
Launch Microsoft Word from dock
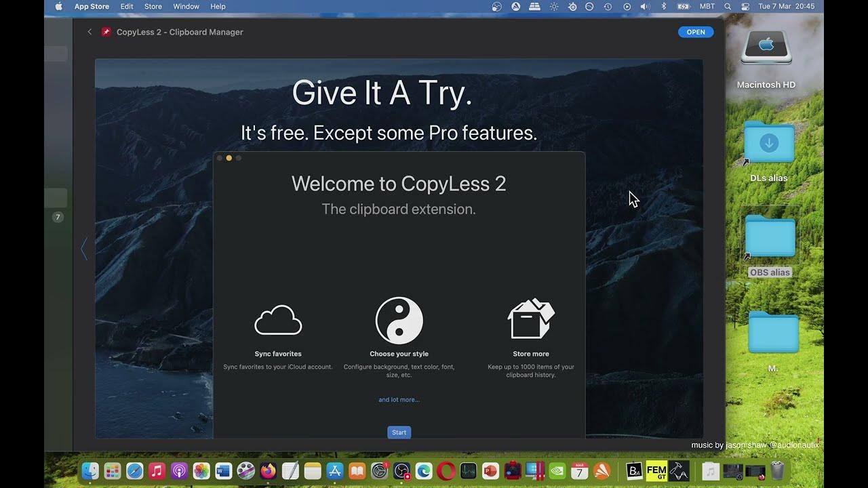[224, 470]
